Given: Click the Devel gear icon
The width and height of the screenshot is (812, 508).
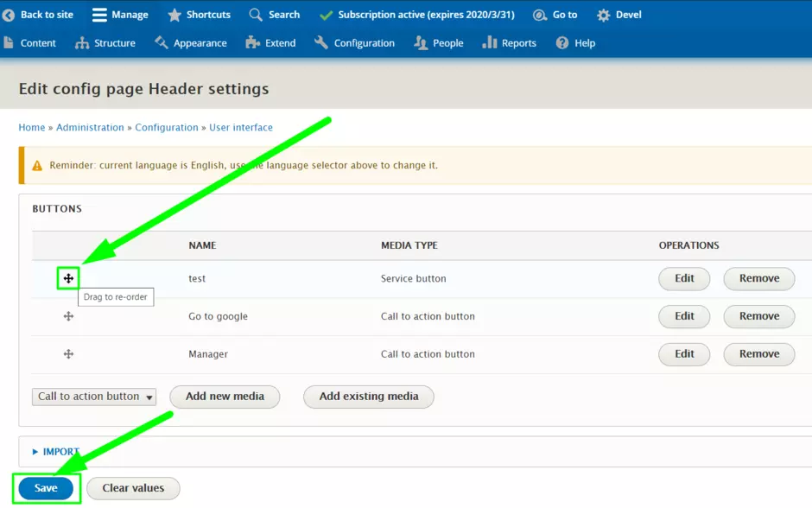Looking at the screenshot, I should (x=603, y=15).
